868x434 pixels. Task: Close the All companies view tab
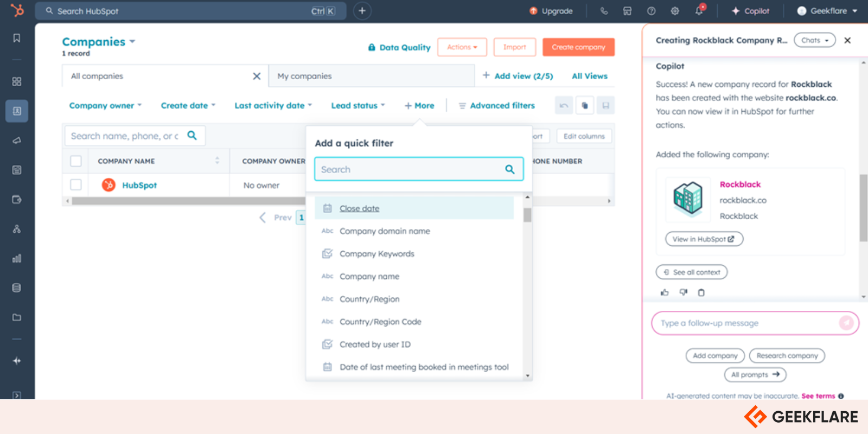257,76
